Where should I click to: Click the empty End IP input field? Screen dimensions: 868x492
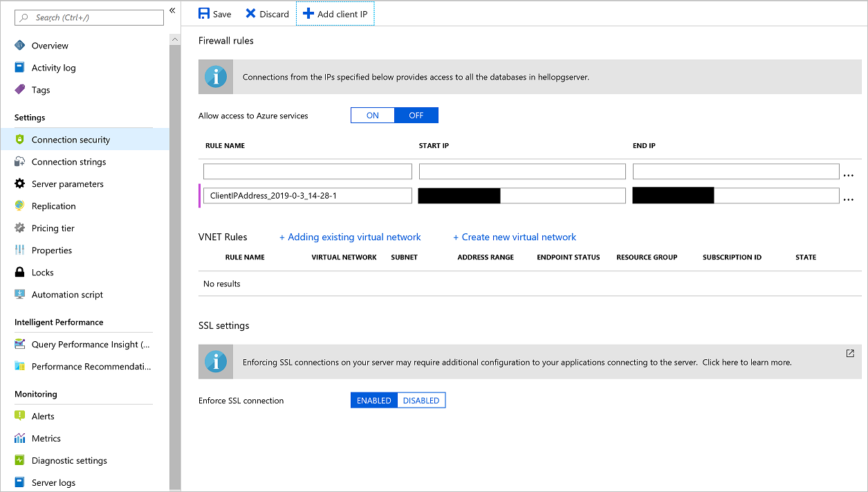click(x=736, y=172)
